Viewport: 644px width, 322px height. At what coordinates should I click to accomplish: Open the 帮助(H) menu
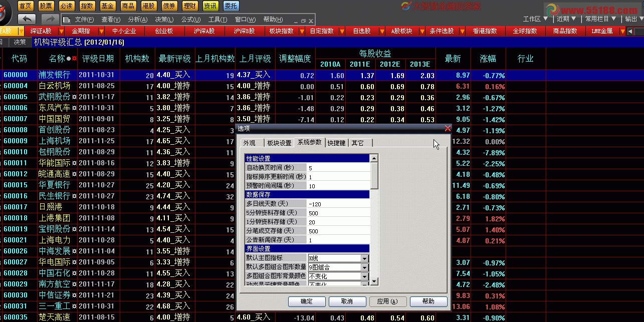pos(273,20)
